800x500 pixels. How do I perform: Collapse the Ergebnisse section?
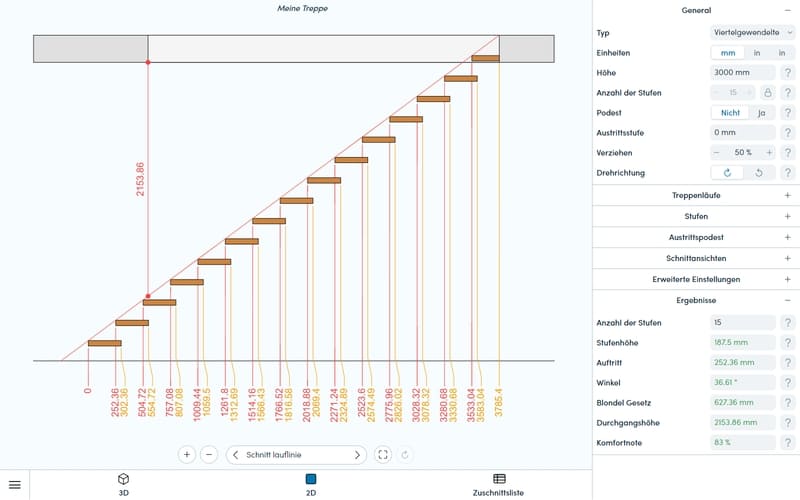point(787,301)
